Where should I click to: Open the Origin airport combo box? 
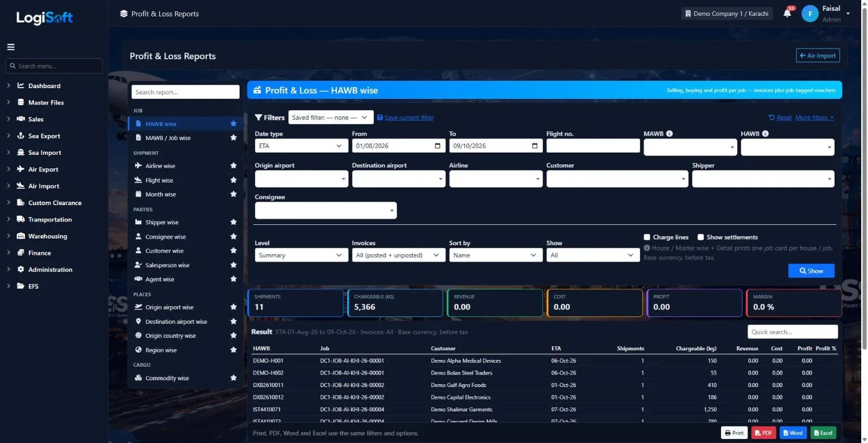[x=301, y=179]
